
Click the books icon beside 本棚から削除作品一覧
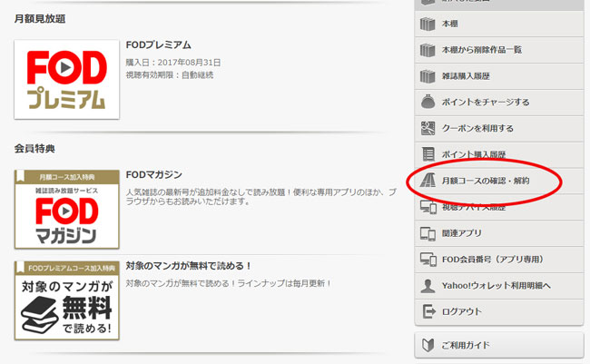pyautogui.click(x=428, y=50)
